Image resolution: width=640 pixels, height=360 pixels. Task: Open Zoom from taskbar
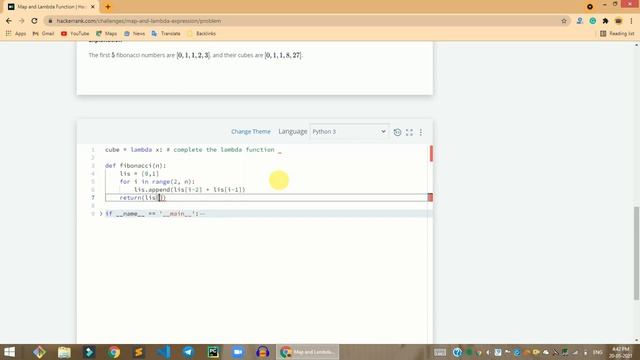click(x=238, y=352)
